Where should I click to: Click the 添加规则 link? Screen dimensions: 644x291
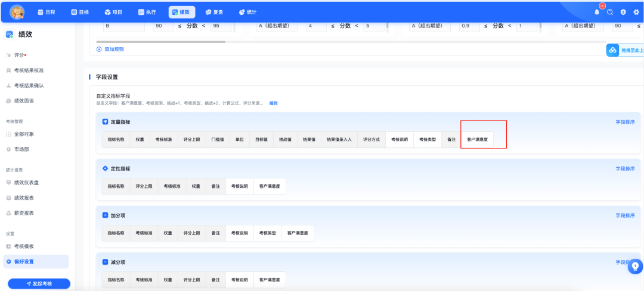tap(111, 49)
